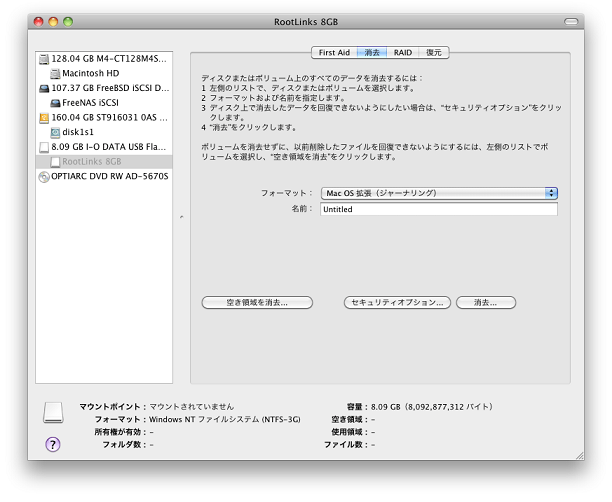Screen dimensions: 612x502
Task: Click the Windows NT ファイルシステム (NTFS-3G) text
Action: [225, 420]
